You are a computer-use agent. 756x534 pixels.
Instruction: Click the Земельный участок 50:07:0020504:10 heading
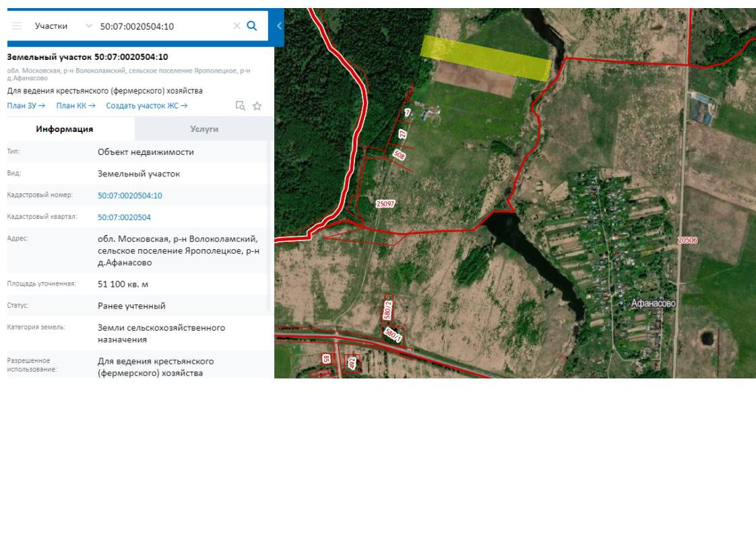88,57
